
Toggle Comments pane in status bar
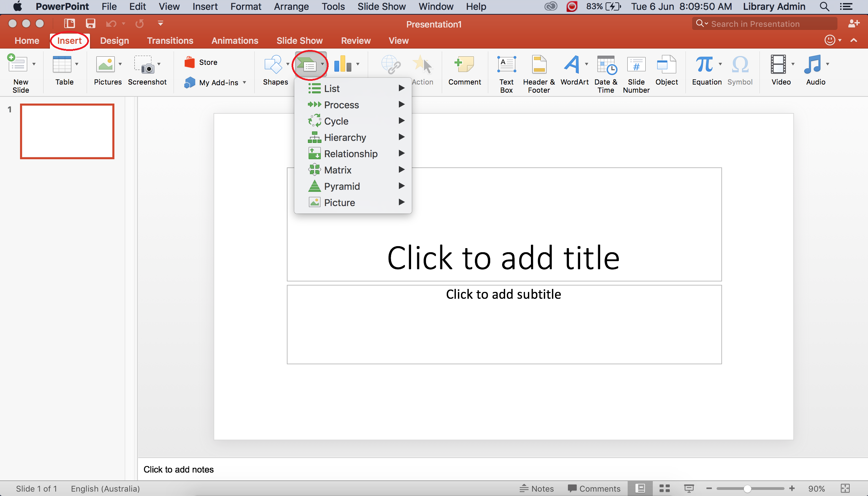[594, 489]
